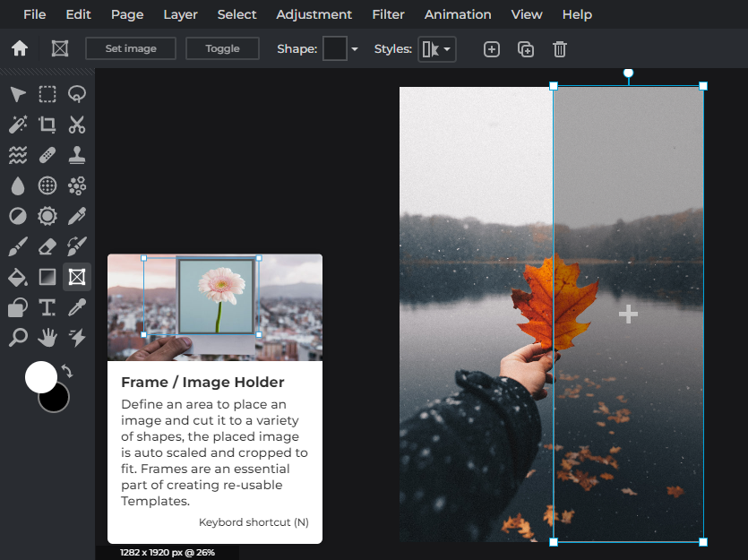The height and width of the screenshot is (560, 748).
Task: Select the Paint Bucket tool
Action: 17,277
